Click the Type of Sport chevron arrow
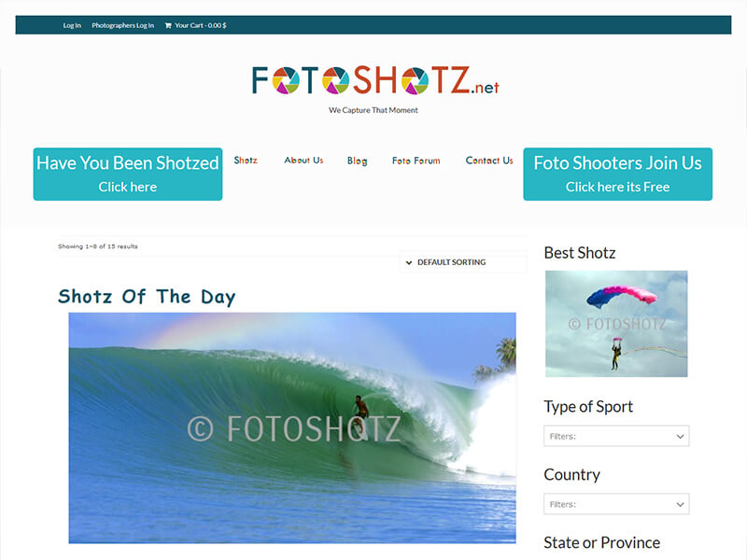The height and width of the screenshot is (560, 747). pyautogui.click(x=680, y=436)
